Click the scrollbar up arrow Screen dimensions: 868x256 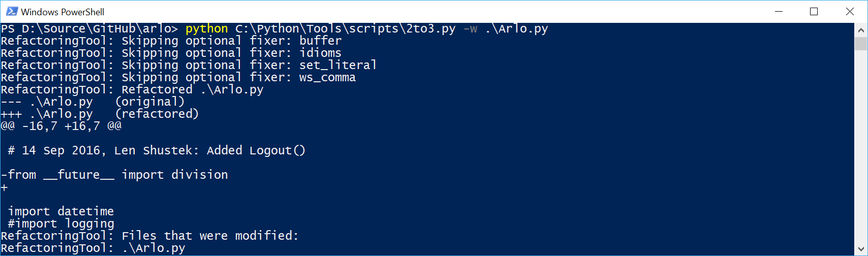[x=861, y=30]
